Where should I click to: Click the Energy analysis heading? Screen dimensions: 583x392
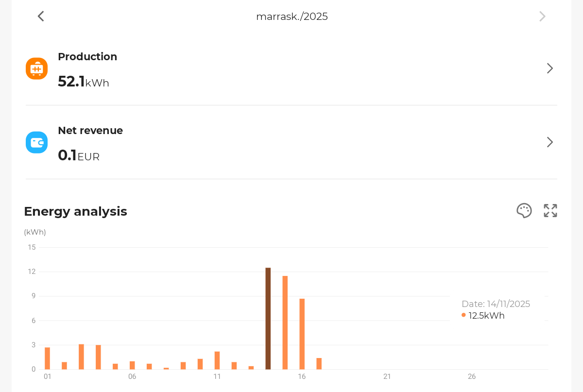click(75, 211)
